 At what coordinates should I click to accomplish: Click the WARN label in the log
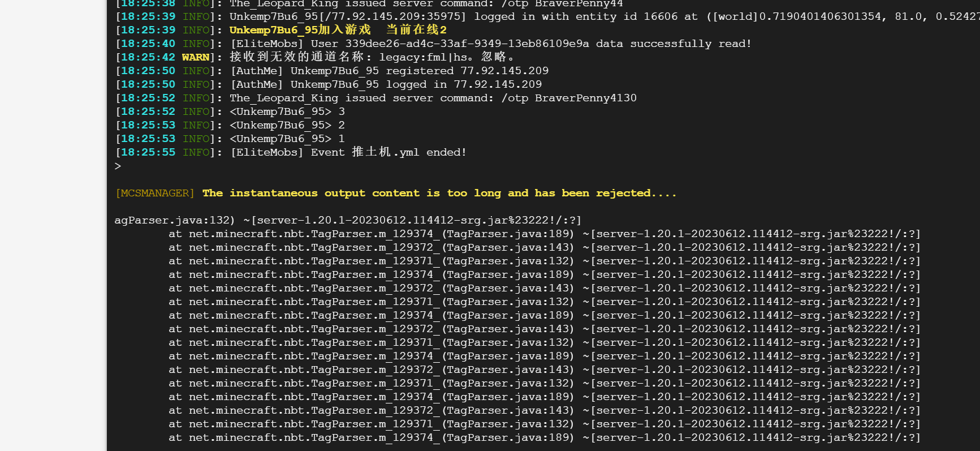196,57
